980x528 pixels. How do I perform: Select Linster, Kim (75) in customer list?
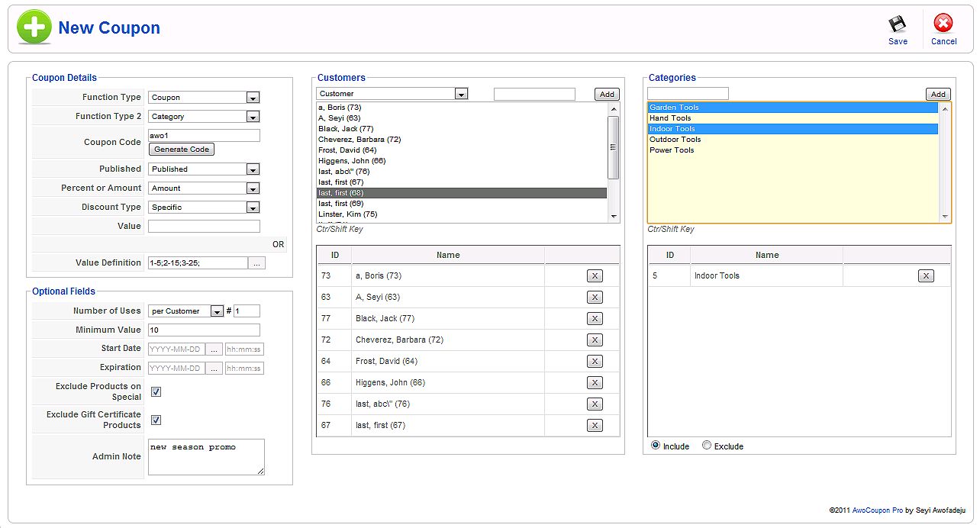click(x=462, y=214)
